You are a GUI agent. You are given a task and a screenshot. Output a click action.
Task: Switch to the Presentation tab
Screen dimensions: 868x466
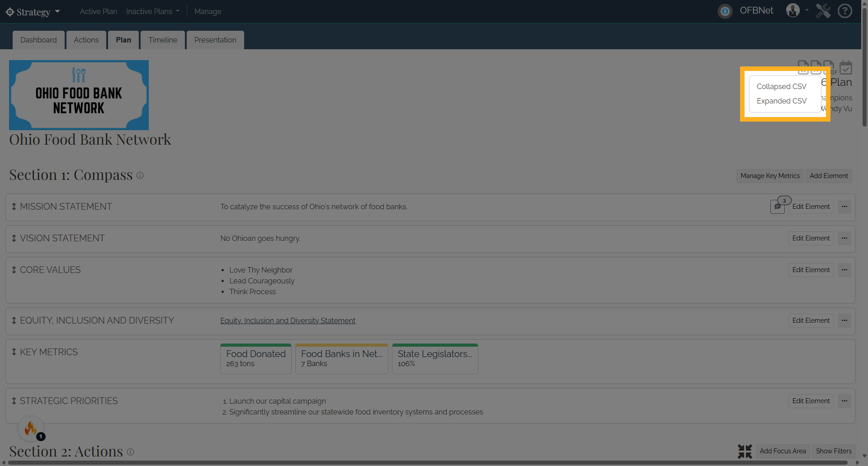pyautogui.click(x=215, y=40)
